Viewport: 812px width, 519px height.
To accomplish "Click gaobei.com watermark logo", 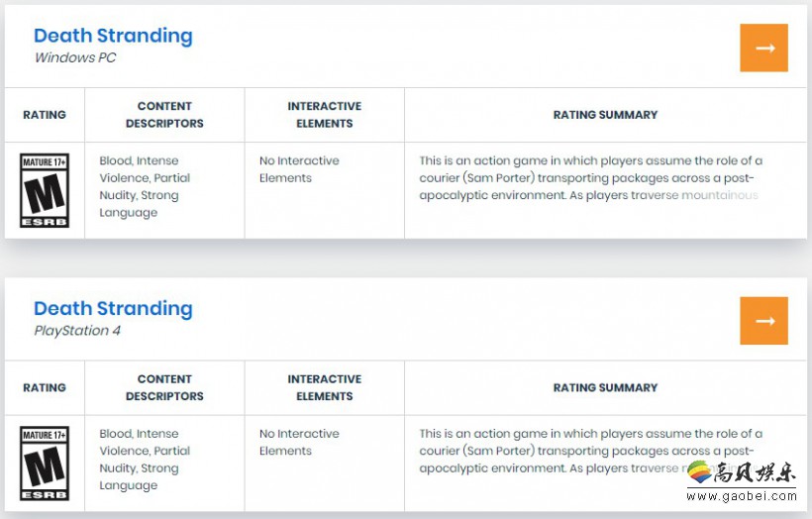I will [742, 481].
